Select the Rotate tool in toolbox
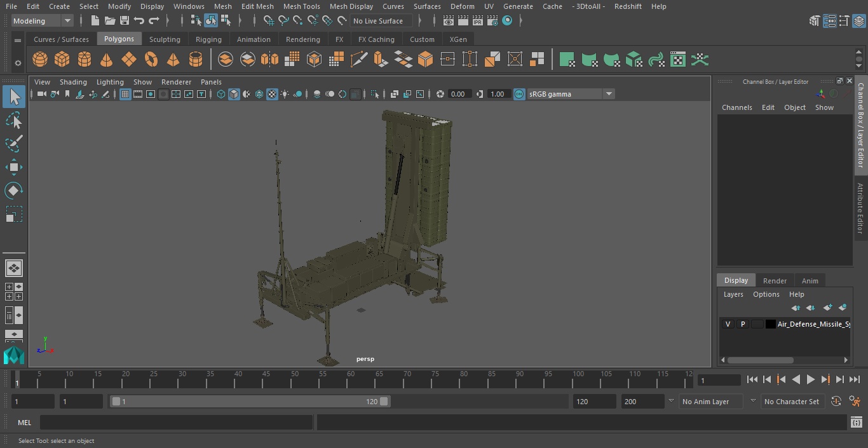Image resolution: width=868 pixels, height=448 pixels. pos(14,191)
